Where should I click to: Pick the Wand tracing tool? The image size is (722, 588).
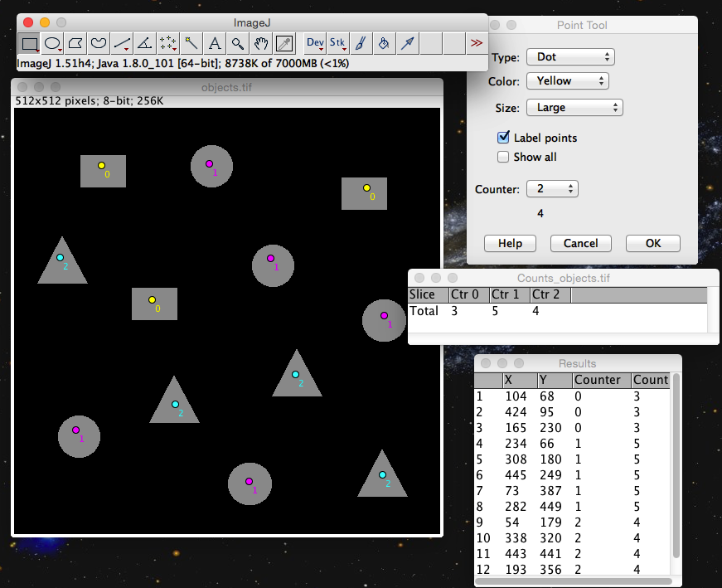click(x=191, y=43)
